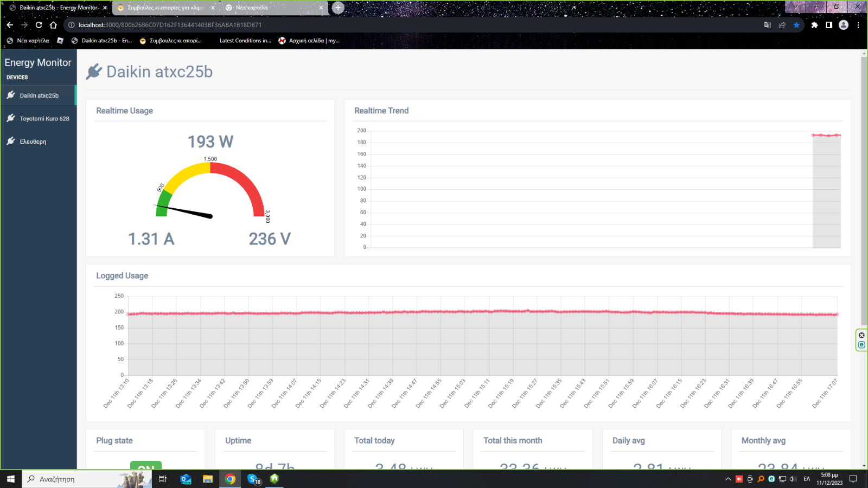Click top icon of right-edge floating widget
This screenshot has height=488, width=868.
click(x=861, y=335)
